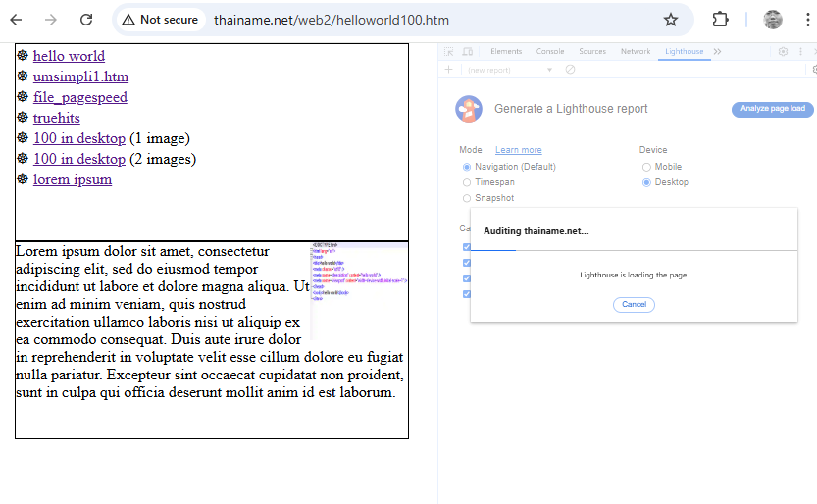Select the Timespan mode radio button
The width and height of the screenshot is (817, 504).
tap(467, 182)
